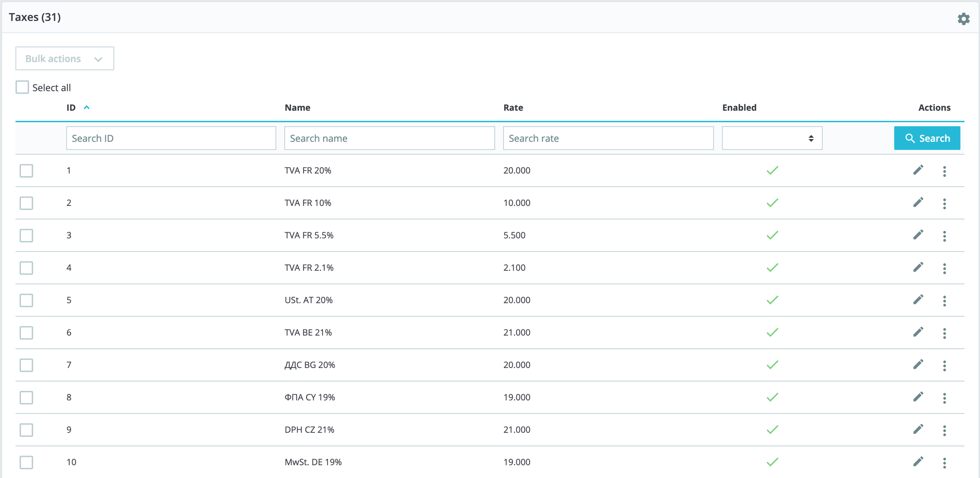Click into the Search rate field
This screenshot has height=478, width=980.
tap(608, 138)
